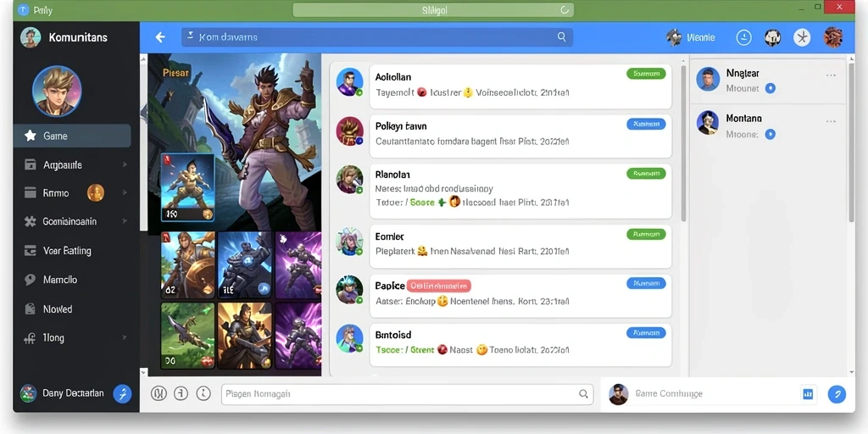Open the thumbnail labeled 62

pyautogui.click(x=187, y=265)
